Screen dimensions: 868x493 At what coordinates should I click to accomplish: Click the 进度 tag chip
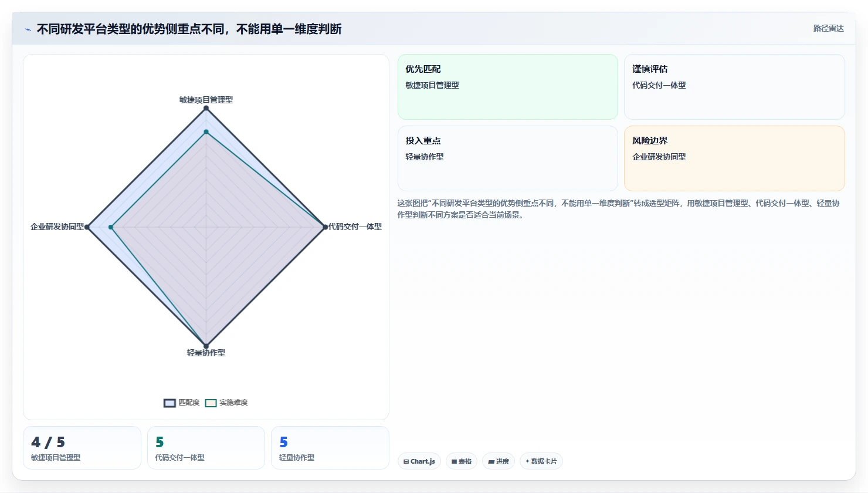pyautogui.click(x=499, y=461)
